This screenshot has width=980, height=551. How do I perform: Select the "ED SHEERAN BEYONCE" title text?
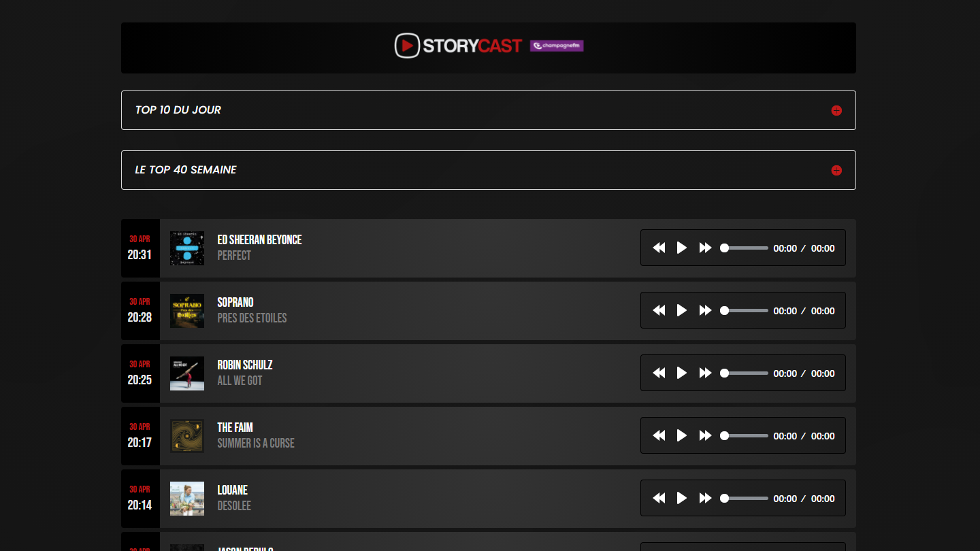259,239
